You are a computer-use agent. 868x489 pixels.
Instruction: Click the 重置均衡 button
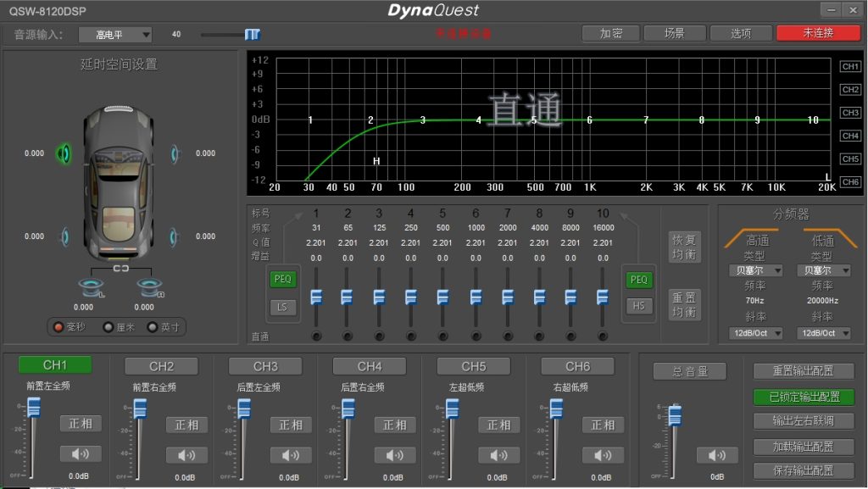click(x=684, y=305)
